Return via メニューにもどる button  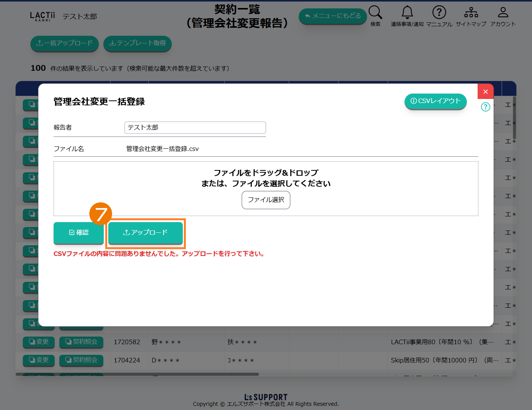[332, 16]
